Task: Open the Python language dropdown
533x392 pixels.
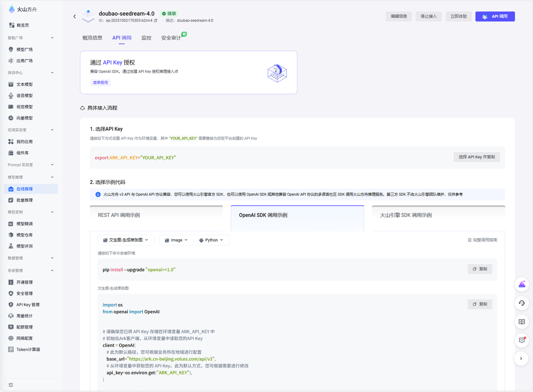Action: tap(211, 240)
